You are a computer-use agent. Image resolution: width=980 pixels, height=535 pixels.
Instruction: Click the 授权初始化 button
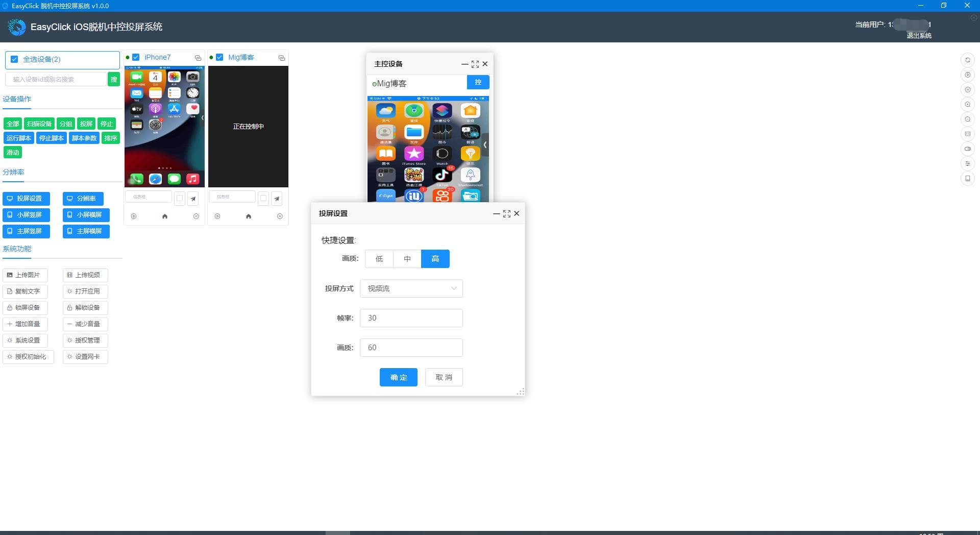click(28, 357)
